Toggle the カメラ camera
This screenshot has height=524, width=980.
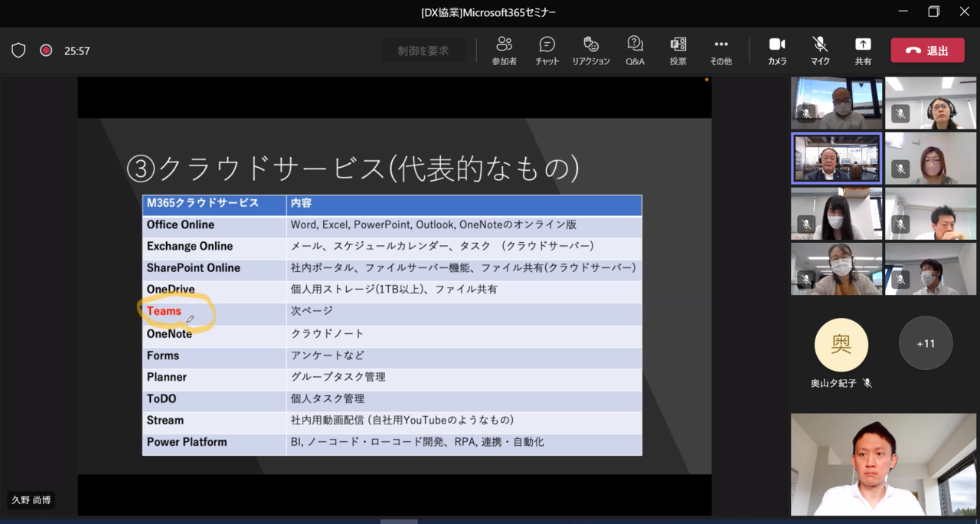(777, 51)
